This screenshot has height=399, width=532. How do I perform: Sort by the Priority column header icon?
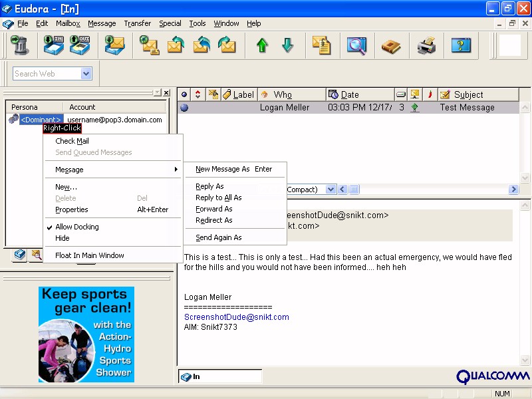click(x=198, y=94)
